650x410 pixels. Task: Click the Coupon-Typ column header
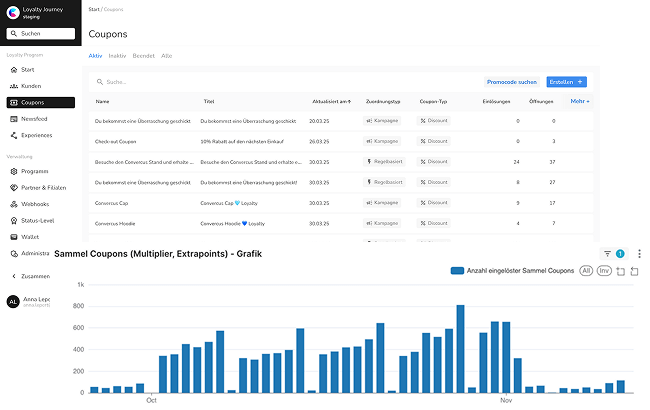click(433, 102)
